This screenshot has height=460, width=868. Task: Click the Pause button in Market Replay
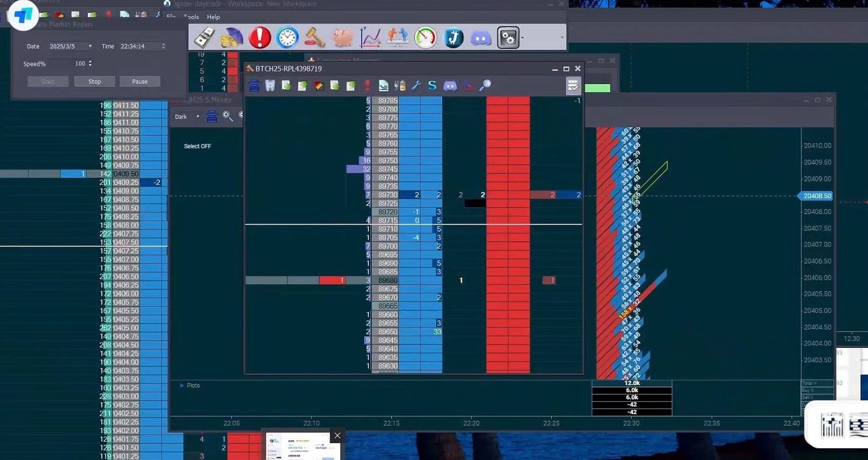tap(140, 82)
